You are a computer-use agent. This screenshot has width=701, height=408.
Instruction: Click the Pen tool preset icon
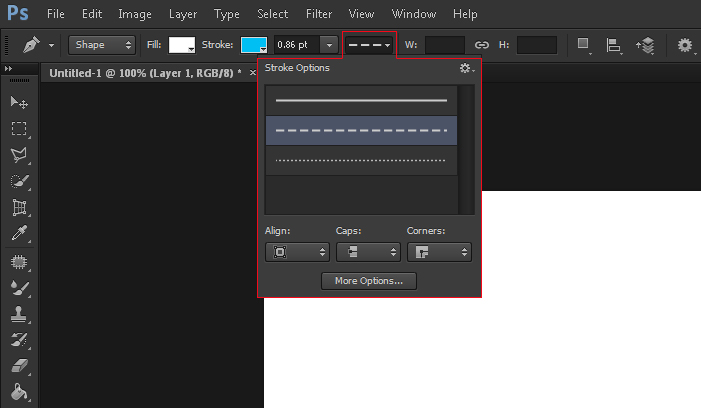point(31,45)
